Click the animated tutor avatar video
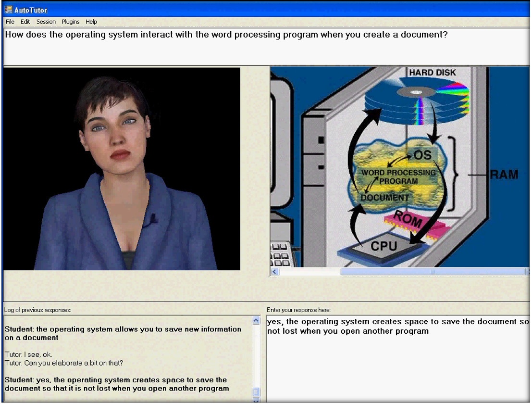The height and width of the screenshot is (404, 532). 122,169
